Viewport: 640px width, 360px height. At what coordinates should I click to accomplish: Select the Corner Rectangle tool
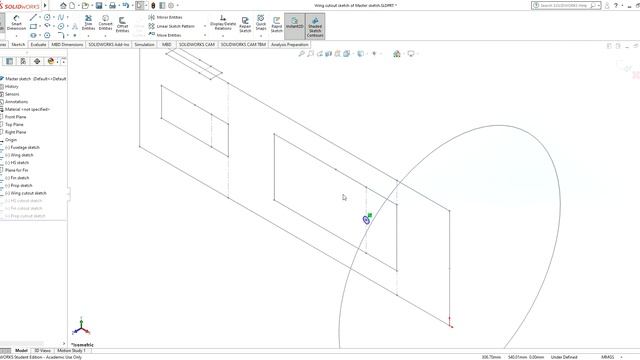click(33, 27)
